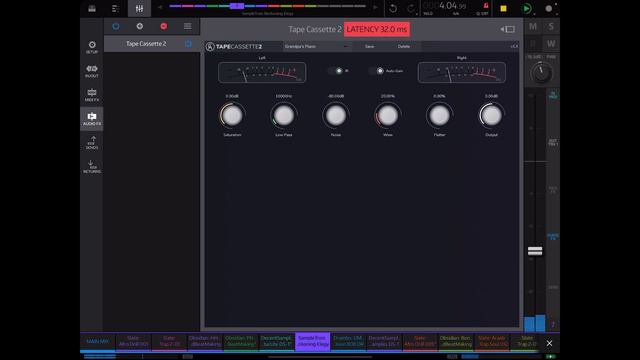Open the help question mark icon
The image size is (640, 360).
pos(553,324)
